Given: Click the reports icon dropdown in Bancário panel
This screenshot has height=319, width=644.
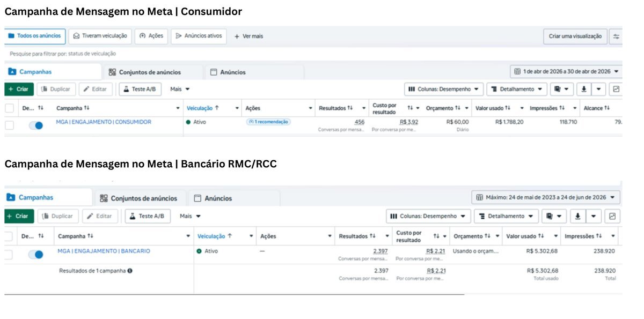Looking at the screenshot, I should (554, 216).
